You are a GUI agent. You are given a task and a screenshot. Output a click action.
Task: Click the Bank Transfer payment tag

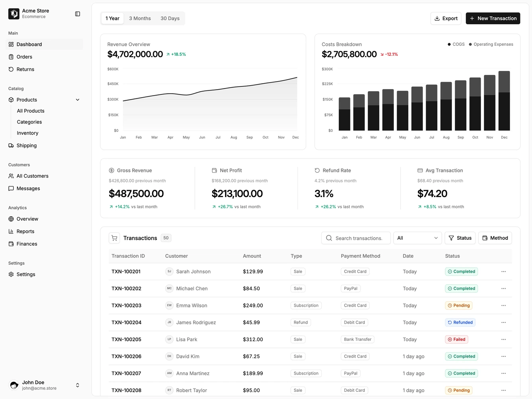358,340
